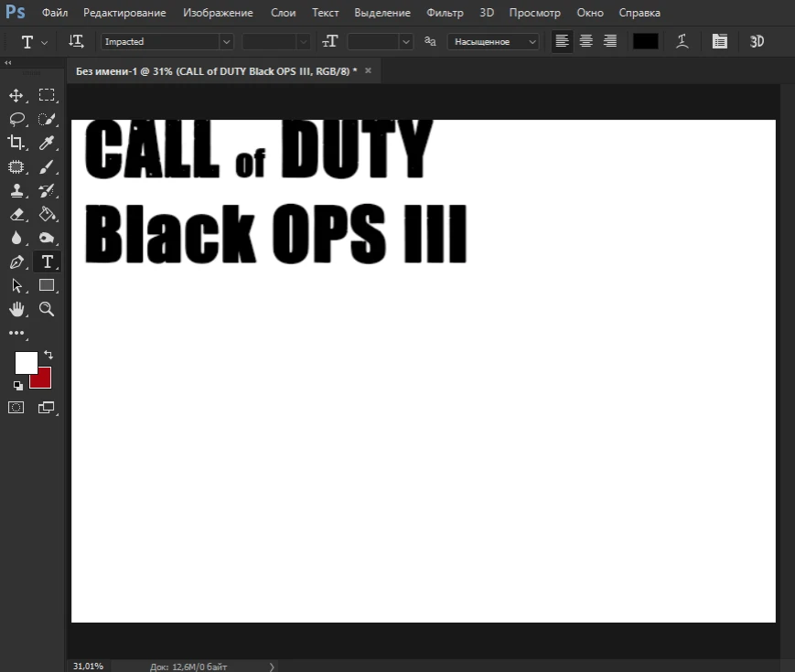Swap foreground and background colors
795x672 pixels.
click(48, 356)
